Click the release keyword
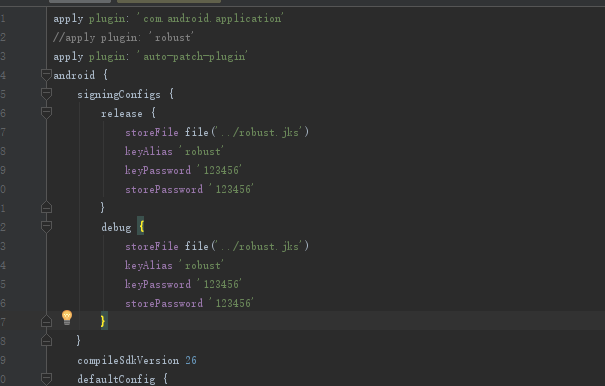 coord(122,113)
